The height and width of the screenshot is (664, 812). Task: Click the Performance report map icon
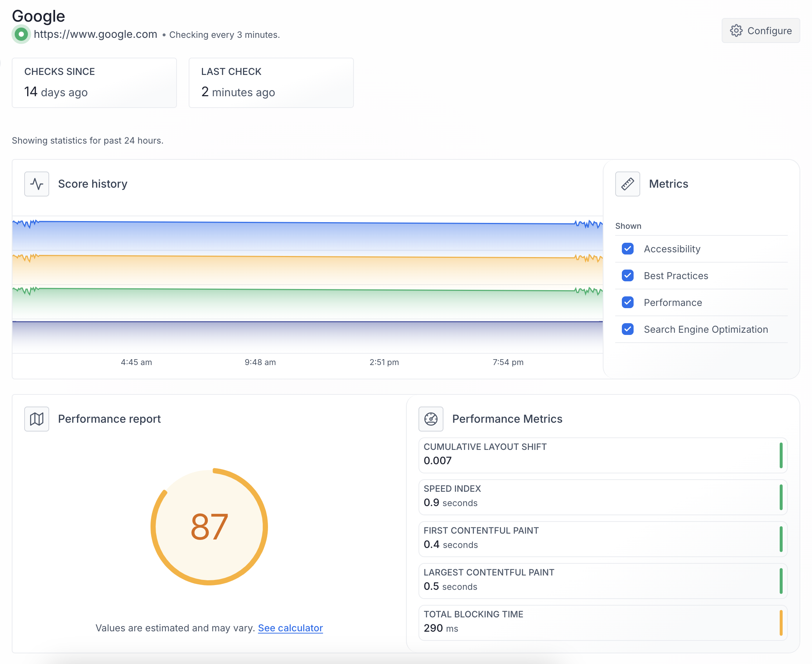[x=37, y=419]
